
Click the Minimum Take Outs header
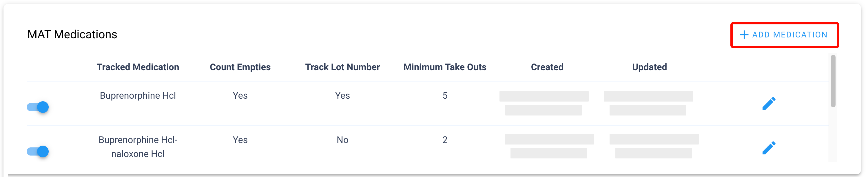tap(445, 67)
